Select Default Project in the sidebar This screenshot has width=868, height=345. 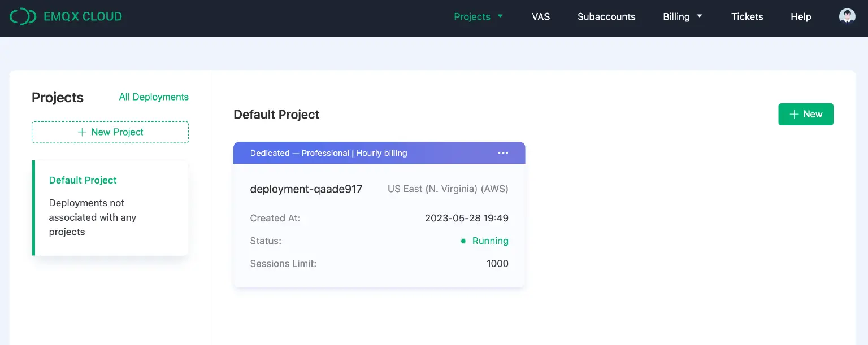tap(83, 180)
